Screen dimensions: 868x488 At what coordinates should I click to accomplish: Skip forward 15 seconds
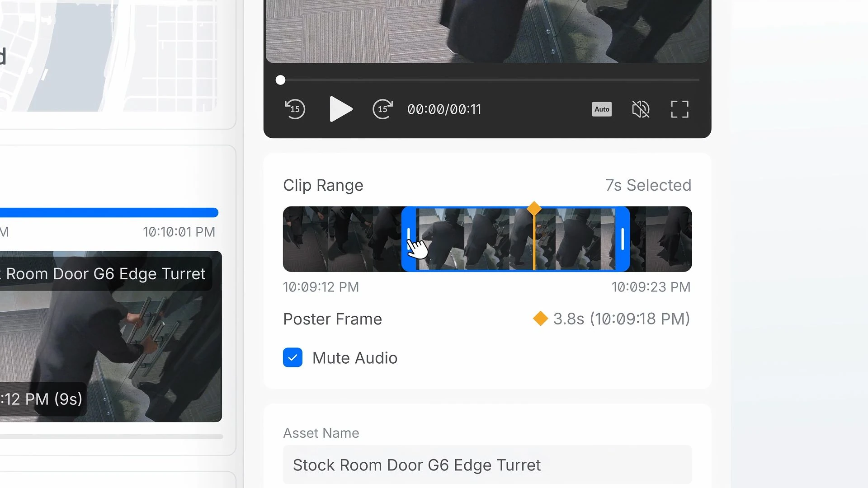(382, 109)
